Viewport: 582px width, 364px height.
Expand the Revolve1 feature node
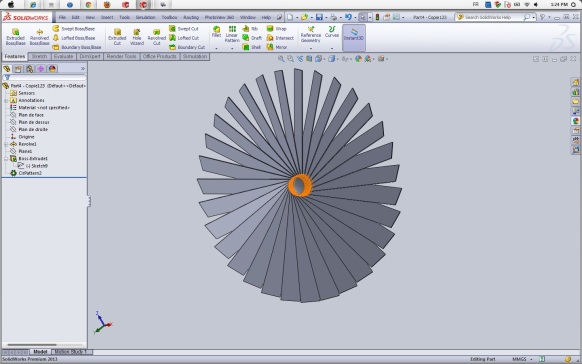tap(6, 144)
